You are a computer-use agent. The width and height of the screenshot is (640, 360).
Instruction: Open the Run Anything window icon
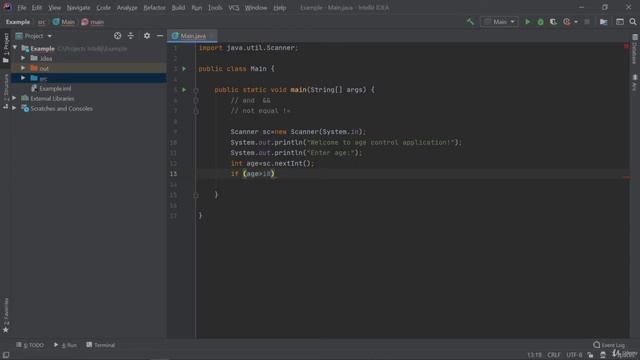coord(620,22)
